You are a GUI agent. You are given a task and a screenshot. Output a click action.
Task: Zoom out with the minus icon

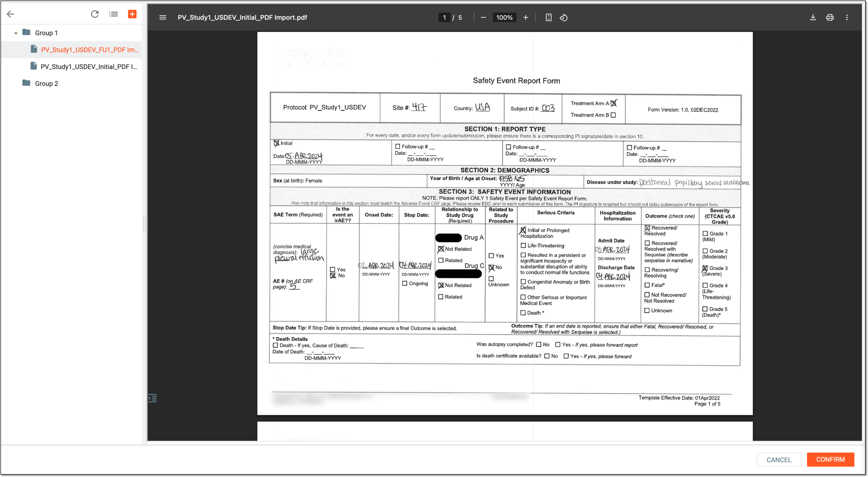tap(483, 17)
